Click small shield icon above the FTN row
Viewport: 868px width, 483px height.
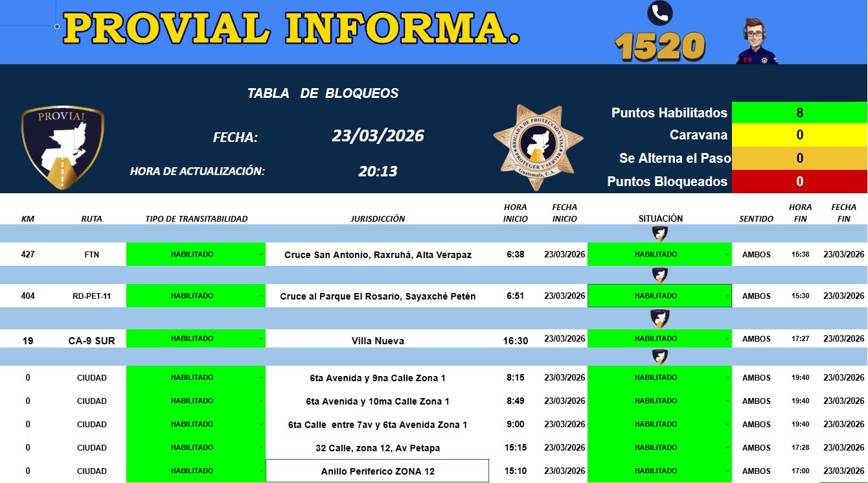click(x=659, y=234)
